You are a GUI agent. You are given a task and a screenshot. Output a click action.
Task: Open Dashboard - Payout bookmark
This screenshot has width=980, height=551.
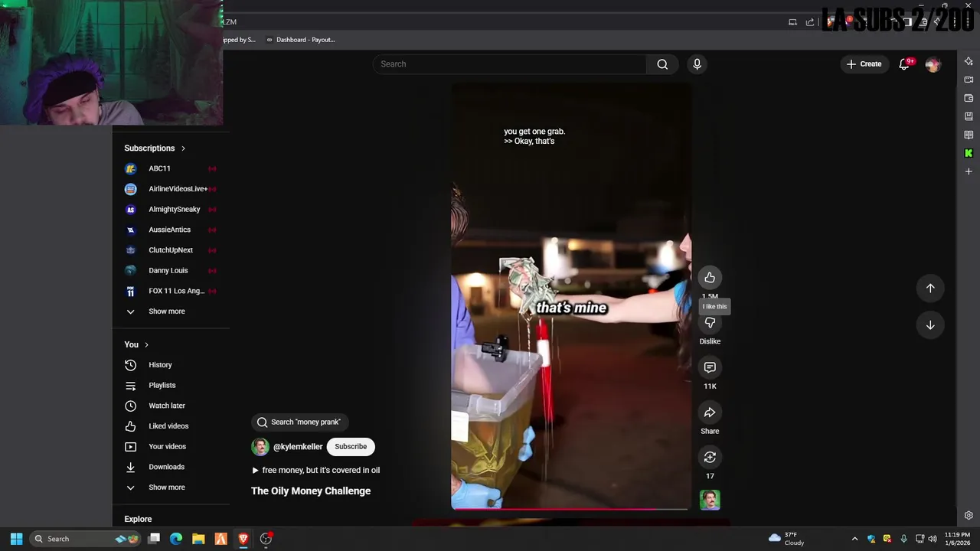click(301, 40)
